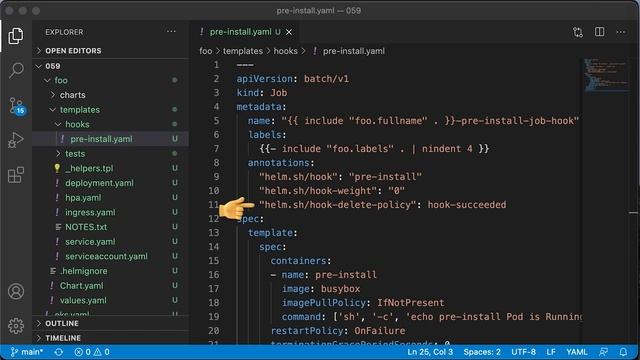640x360 pixels.
Task: Click restartPolicy: OnFailure line
Action: point(338,331)
